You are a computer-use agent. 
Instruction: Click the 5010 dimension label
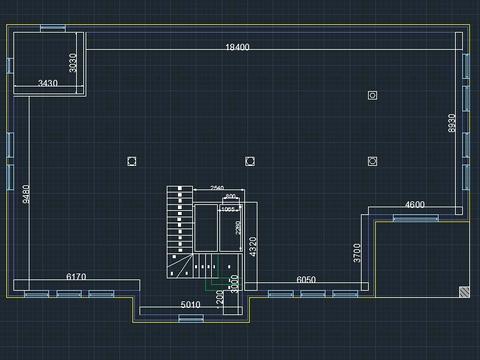(190, 304)
